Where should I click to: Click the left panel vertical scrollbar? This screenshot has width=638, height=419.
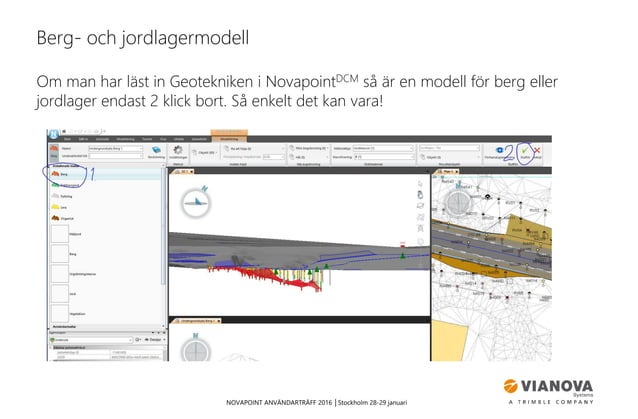coord(164,228)
